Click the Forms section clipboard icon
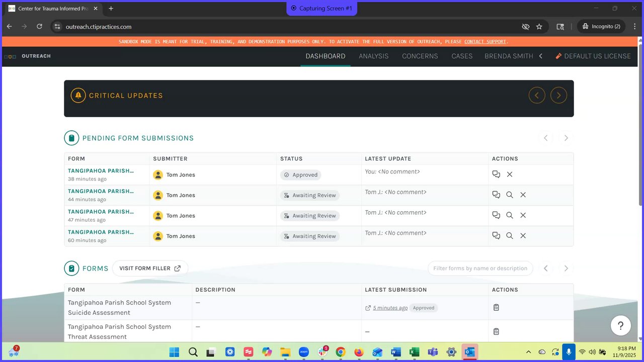Viewport: 644px width, 362px height. coord(71,268)
